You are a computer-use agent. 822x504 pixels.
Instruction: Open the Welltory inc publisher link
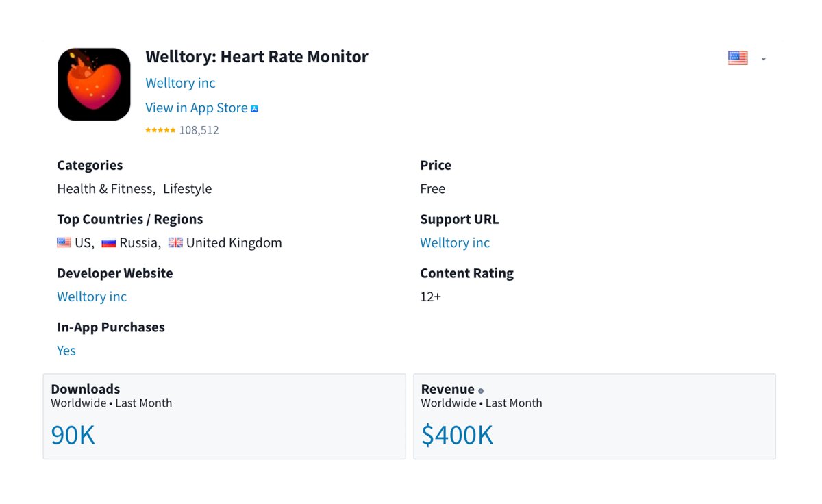(180, 83)
